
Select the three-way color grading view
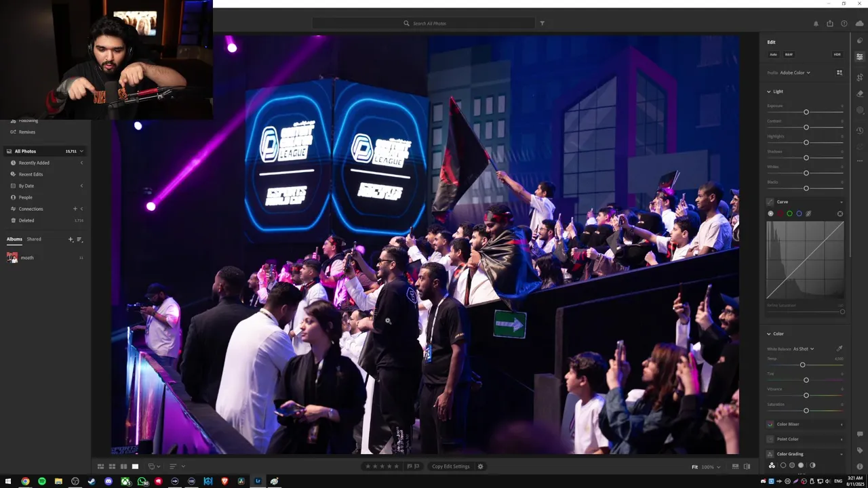pyautogui.click(x=772, y=466)
